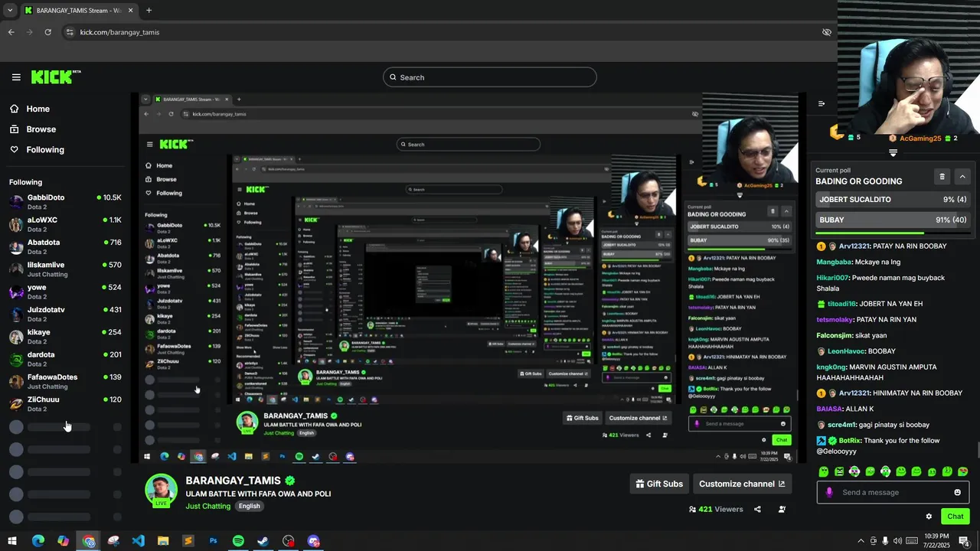Click username Arv12321 in first chat message
980x551 pixels.
point(854,246)
